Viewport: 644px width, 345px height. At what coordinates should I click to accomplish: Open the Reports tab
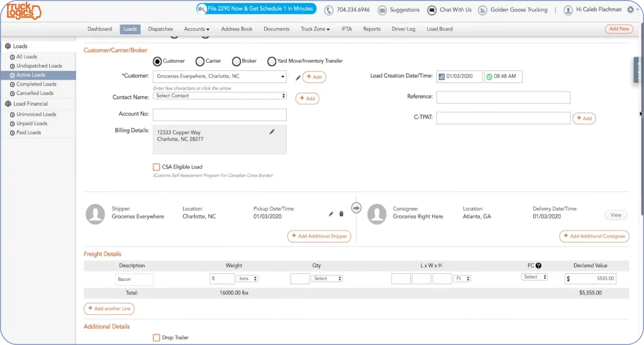click(x=372, y=29)
